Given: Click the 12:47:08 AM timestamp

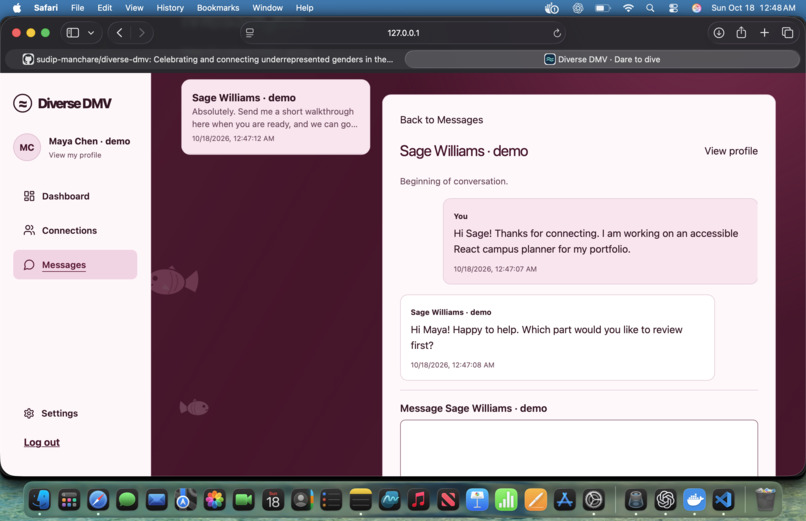Looking at the screenshot, I should 452,365.
